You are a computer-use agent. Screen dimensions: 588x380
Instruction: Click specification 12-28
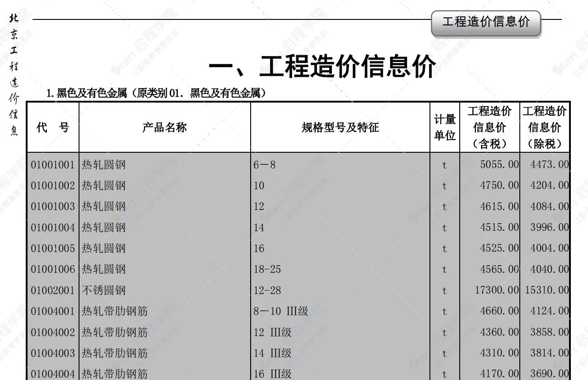coord(267,290)
